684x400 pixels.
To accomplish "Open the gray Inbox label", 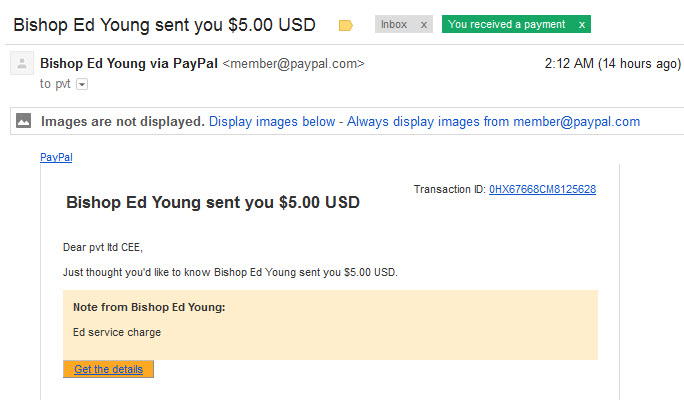I will 394,24.
